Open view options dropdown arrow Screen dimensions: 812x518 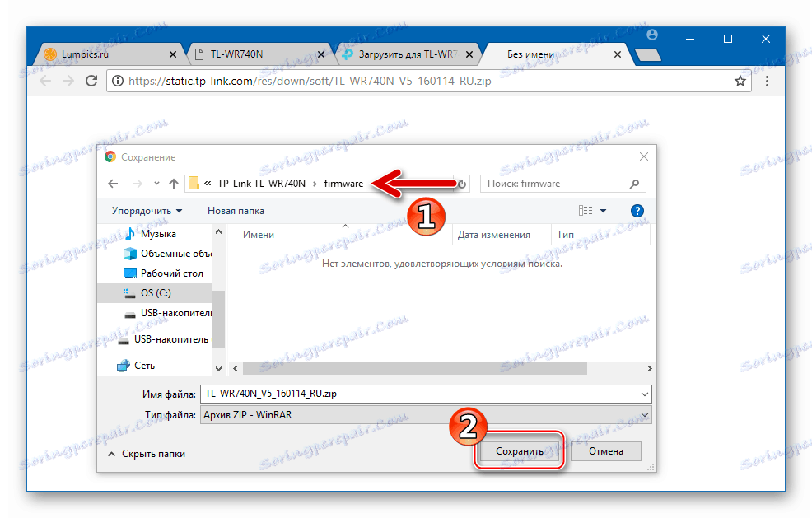coord(603,211)
